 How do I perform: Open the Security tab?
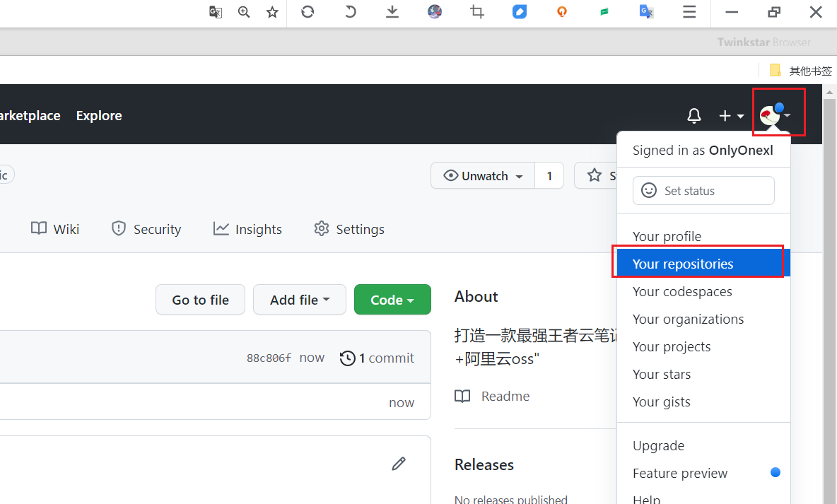pos(146,229)
